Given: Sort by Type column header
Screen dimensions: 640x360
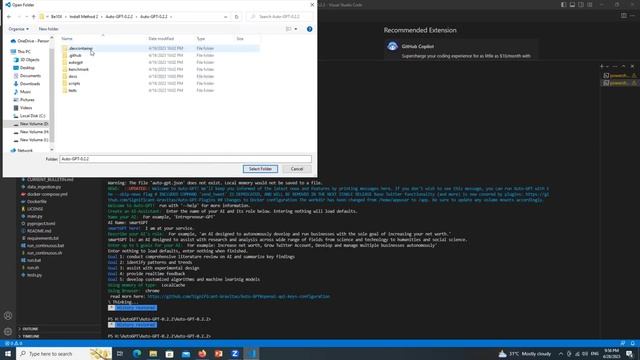Looking at the screenshot, I should [x=200, y=38].
